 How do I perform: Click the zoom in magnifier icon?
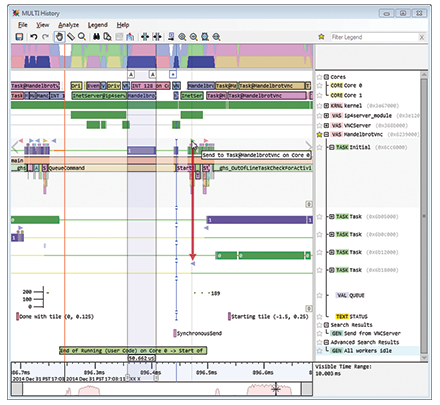click(x=182, y=37)
